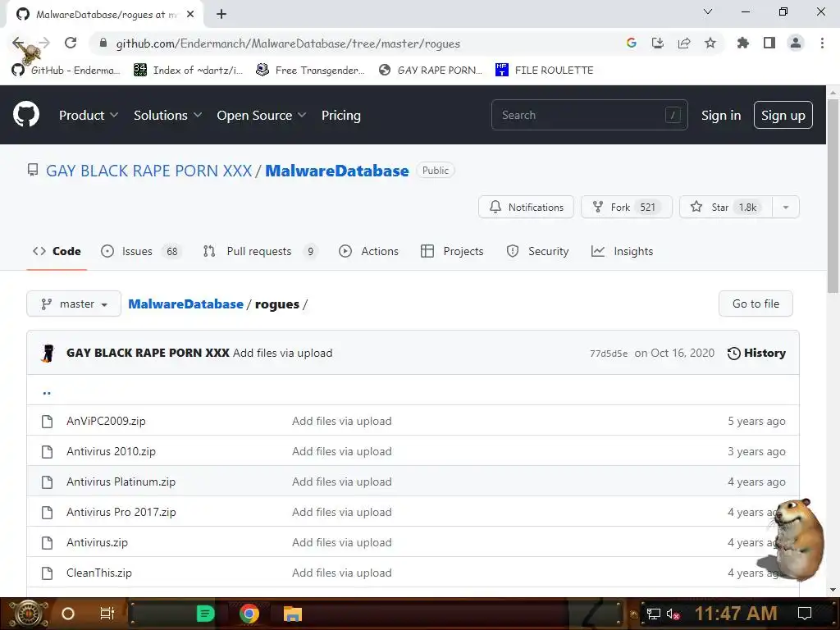Open the notification center icon
The image size is (840, 630).
tap(805, 614)
